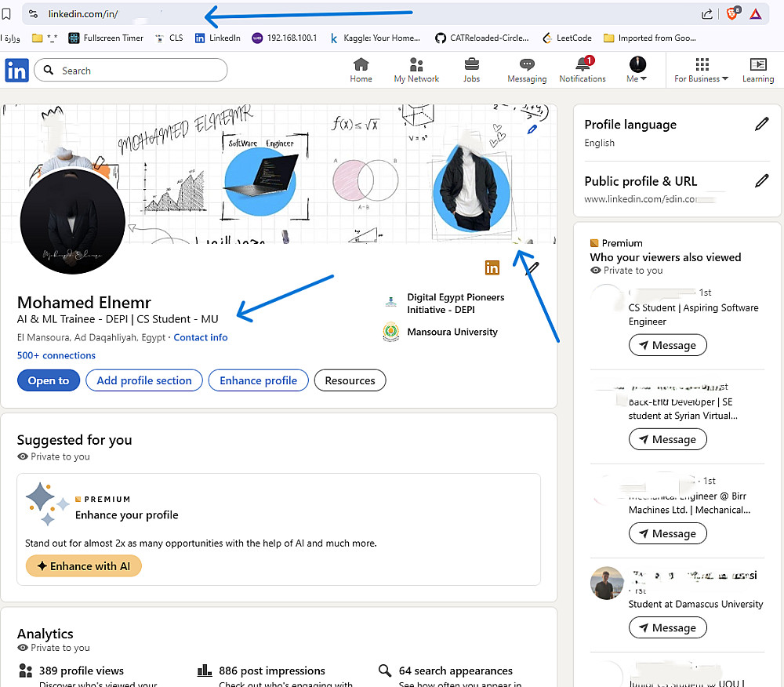Click the Enhance with AI button
The width and height of the screenshot is (784, 687).
84,566
